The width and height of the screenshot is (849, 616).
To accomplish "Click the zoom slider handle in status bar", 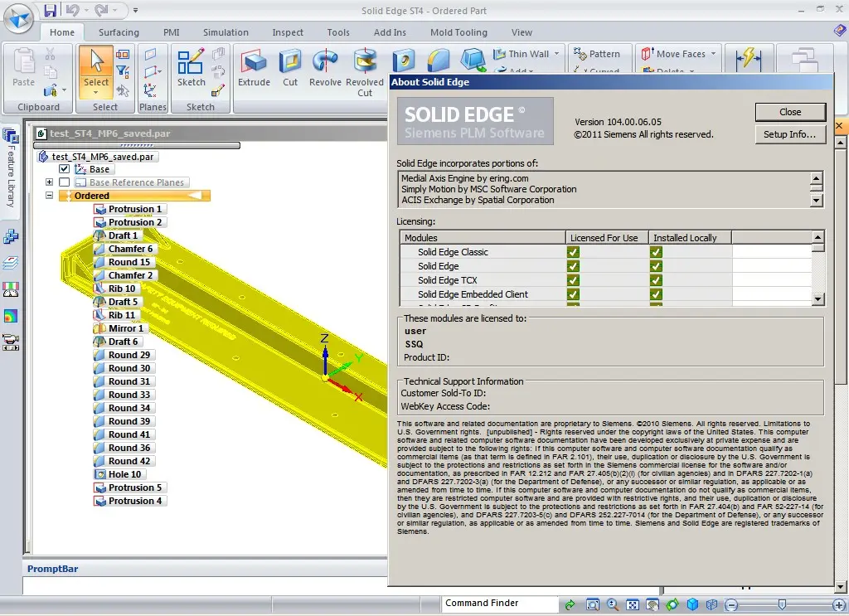I will coord(782,604).
